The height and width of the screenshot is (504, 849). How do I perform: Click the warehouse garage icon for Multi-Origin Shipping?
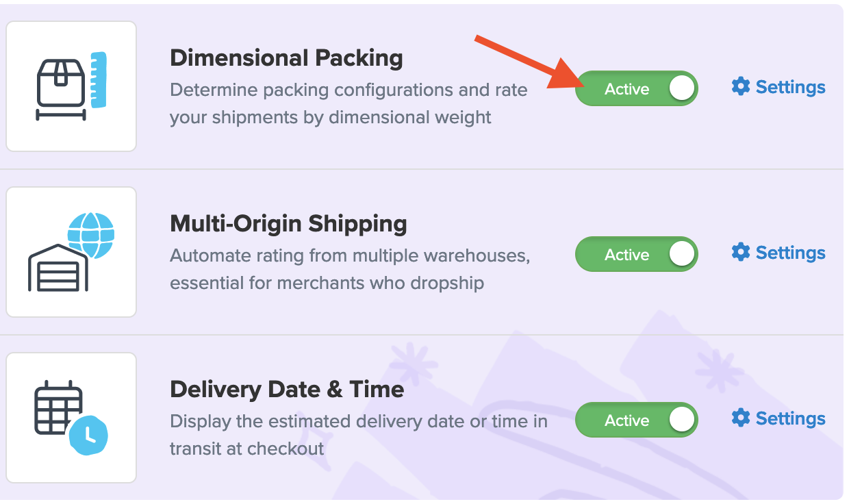58,271
